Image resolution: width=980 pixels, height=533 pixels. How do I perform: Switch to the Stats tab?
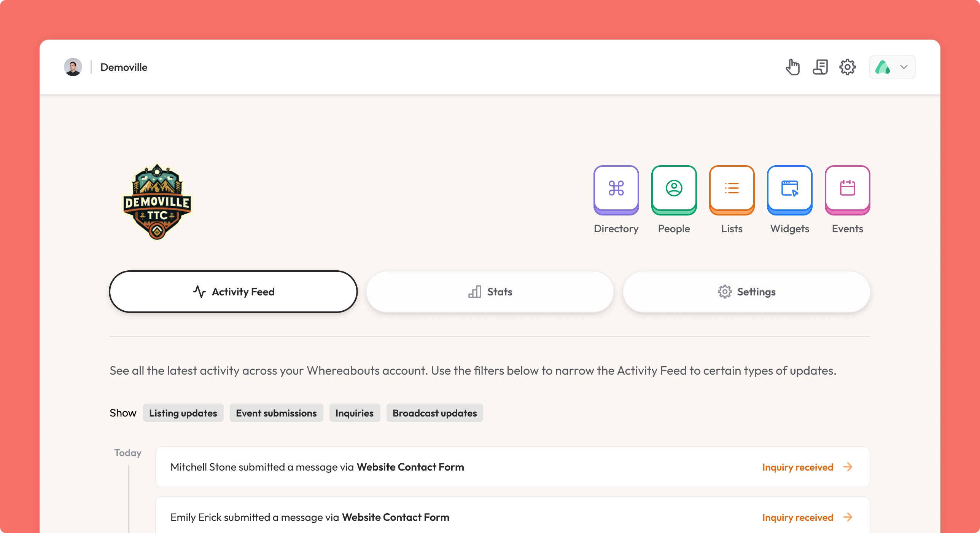(490, 292)
